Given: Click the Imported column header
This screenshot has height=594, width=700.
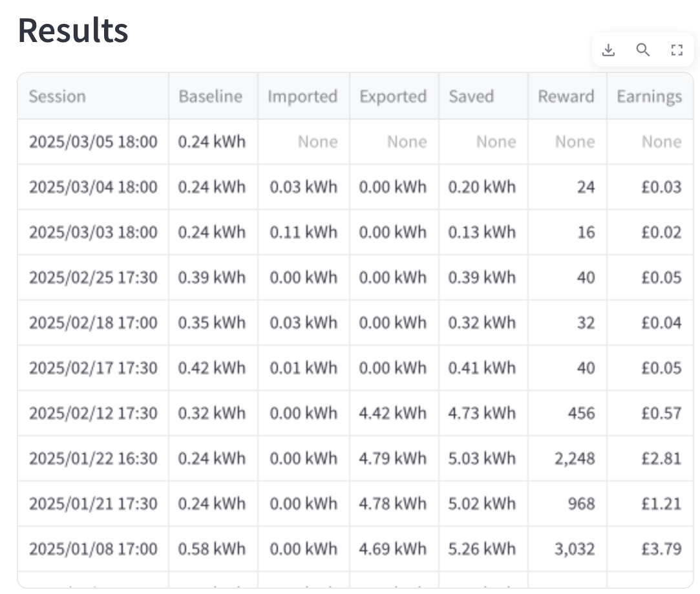Looking at the screenshot, I should (x=304, y=96).
